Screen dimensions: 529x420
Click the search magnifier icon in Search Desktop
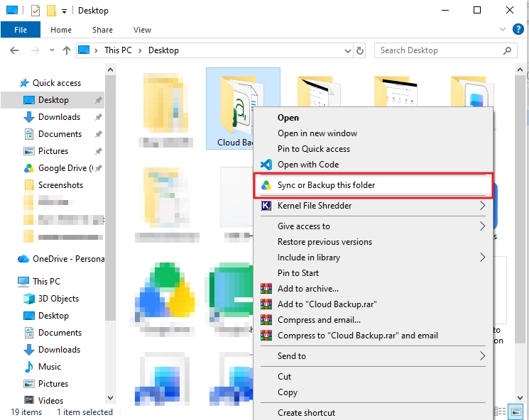click(x=507, y=50)
